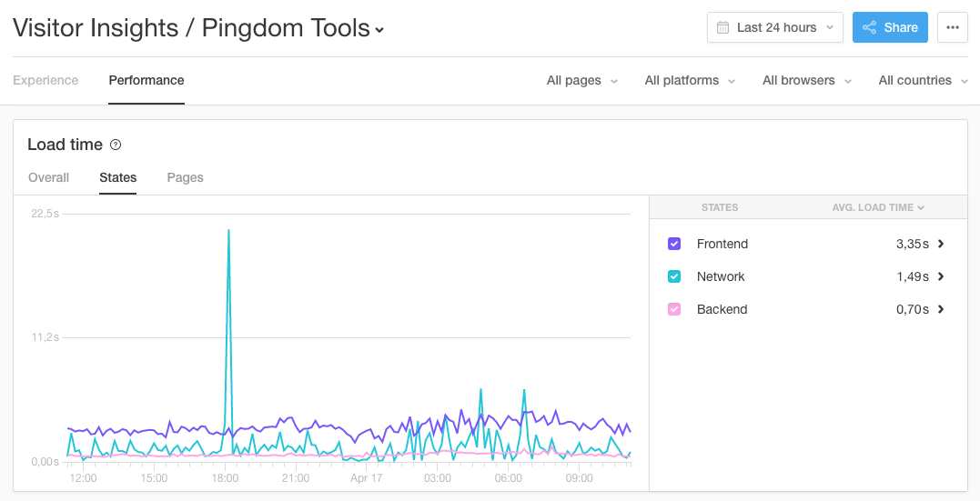Open Frontend details with its right arrow
This screenshot has height=501, width=980.
tap(941, 244)
